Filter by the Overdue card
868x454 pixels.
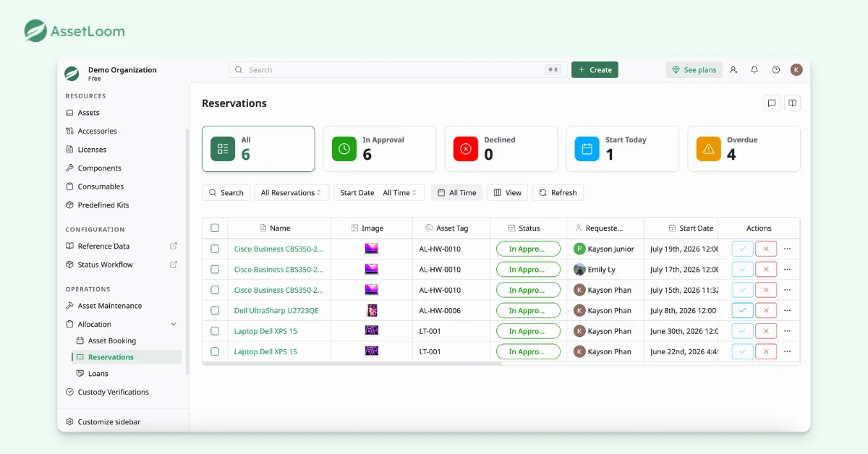[x=744, y=149]
